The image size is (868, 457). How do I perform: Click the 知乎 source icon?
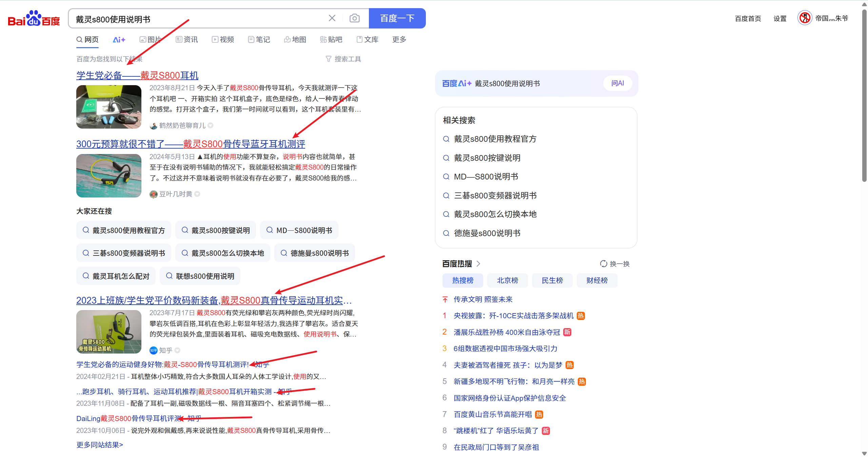point(153,350)
